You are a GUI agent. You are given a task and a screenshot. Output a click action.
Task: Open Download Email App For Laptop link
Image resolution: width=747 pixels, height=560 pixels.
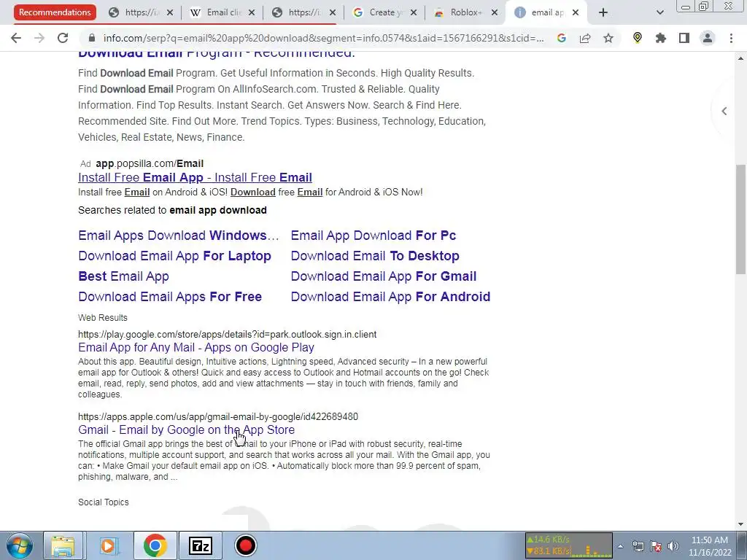(174, 256)
